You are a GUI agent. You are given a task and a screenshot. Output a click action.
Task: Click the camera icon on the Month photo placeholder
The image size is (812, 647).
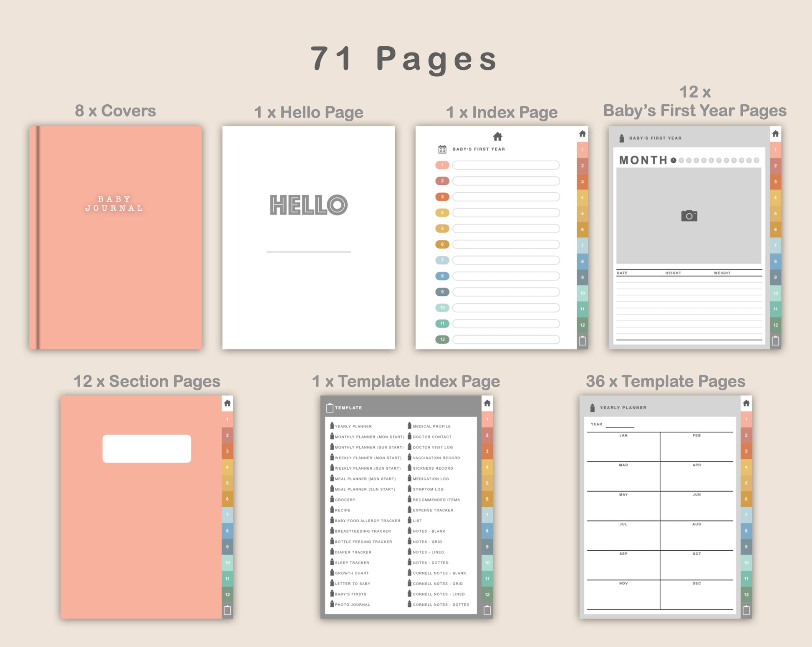[x=689, y=216]
